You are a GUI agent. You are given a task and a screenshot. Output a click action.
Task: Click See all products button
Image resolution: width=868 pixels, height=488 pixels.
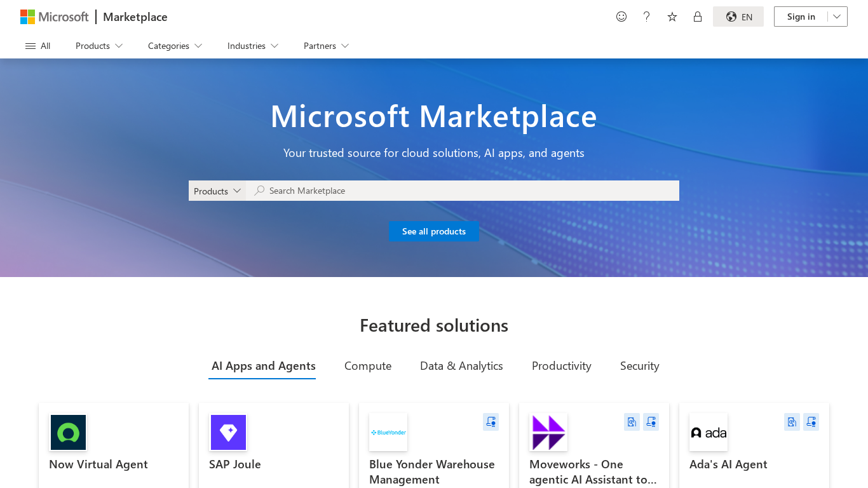[434, 231]
